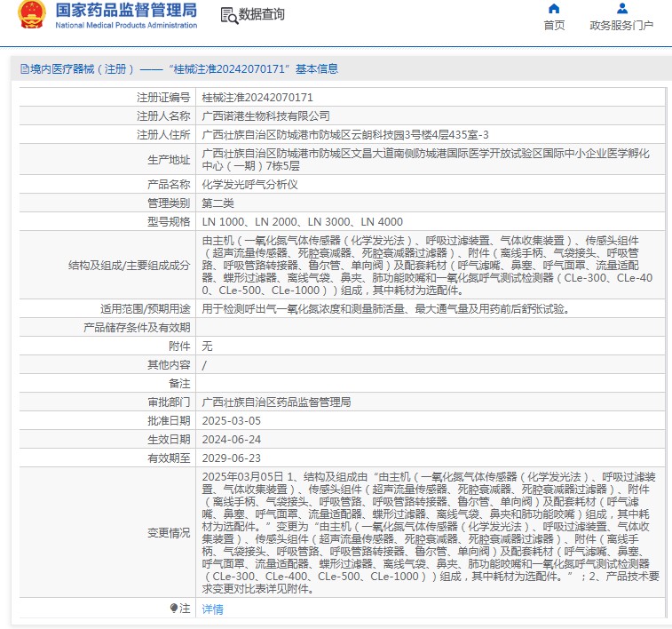672x629 pixels.
Task: Click the 国家药品监督管理局 site title
Action: click(x=126, y=11)
